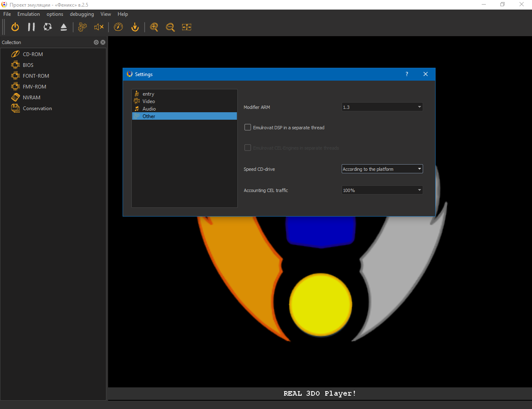Click the Collection panel title

click(x=11, y=42)
